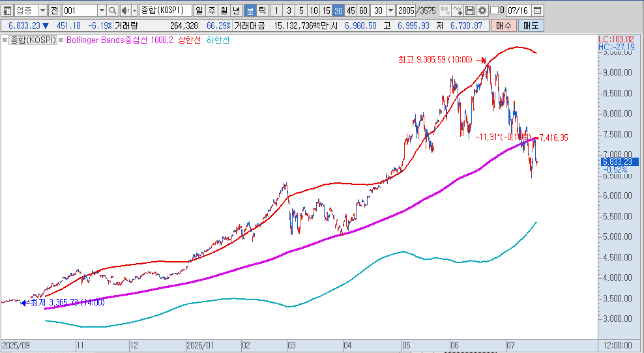644x353 pixels.
Task: Switch to monthly chart 월
Action: (x=224, y=10)
